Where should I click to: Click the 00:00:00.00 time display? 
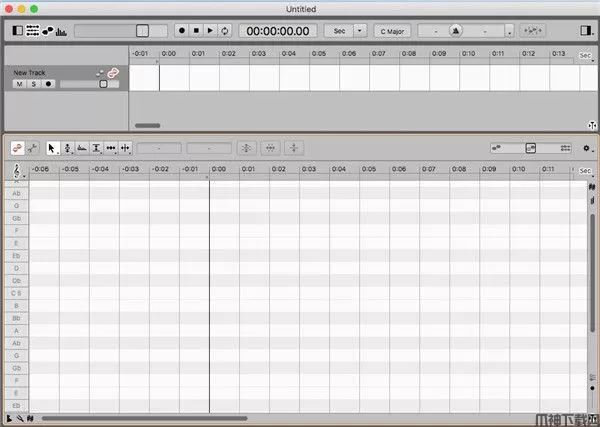(278, 31)
